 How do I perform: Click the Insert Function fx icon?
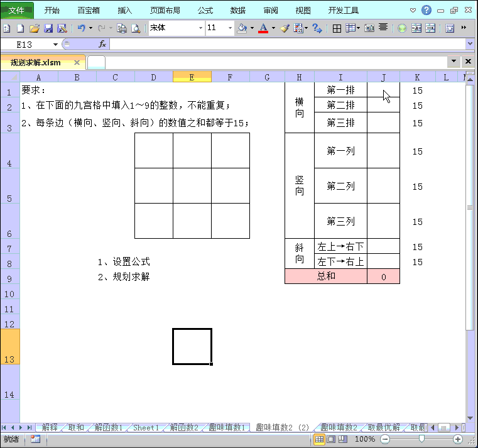click(102, 44)
